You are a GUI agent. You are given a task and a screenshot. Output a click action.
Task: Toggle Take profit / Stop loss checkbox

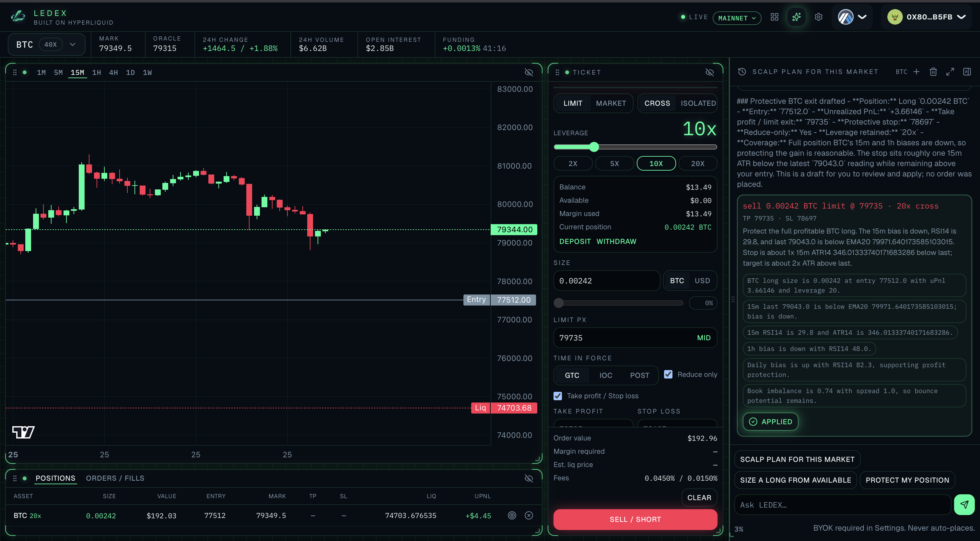click(558, 396)
